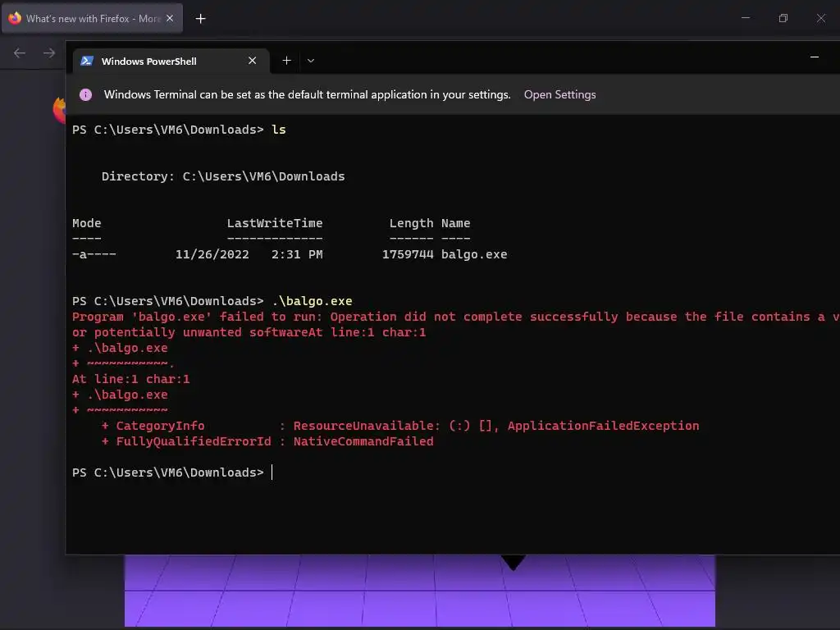The width and height of the screenshot is (840, 630).
Task: Click ApplicationFailedException text
Action: pyautogui.click(x=603, y=426)
